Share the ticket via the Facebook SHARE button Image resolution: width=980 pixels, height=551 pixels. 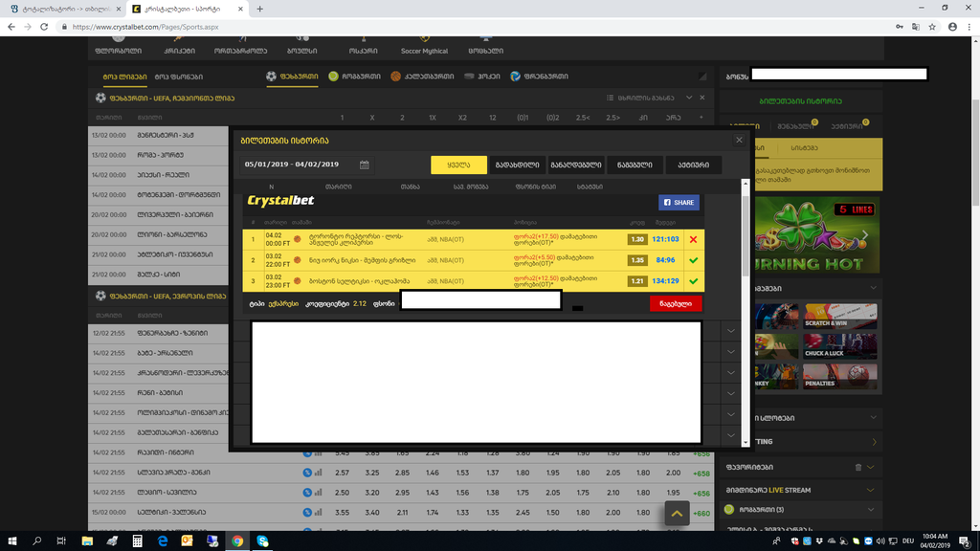(x=679, y=203)
